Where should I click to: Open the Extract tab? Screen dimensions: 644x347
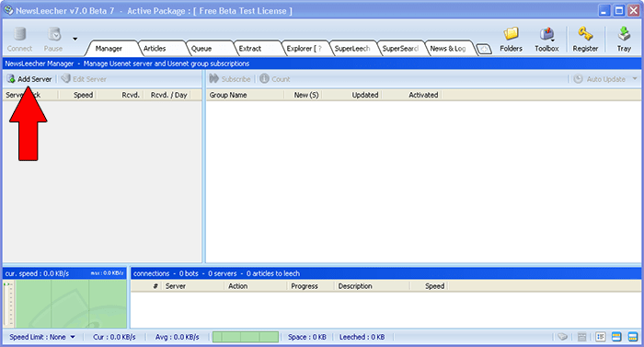[250, 49]
